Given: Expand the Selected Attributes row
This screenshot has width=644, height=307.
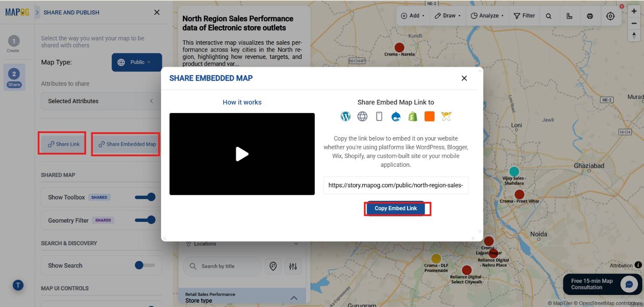Looking at the screenshot, I should (x=101, y=101).
